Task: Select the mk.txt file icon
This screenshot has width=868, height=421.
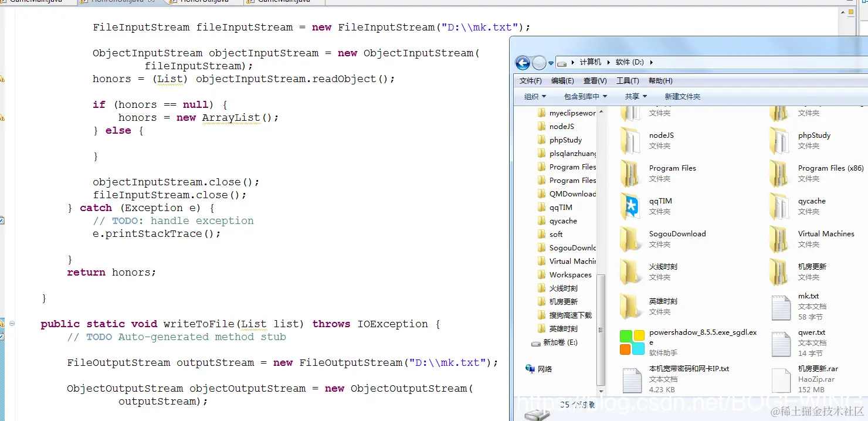Action: [781, 307]
